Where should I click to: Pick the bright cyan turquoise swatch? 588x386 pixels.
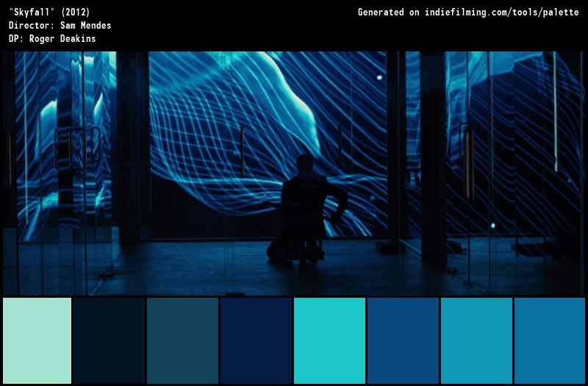(329, 340)
